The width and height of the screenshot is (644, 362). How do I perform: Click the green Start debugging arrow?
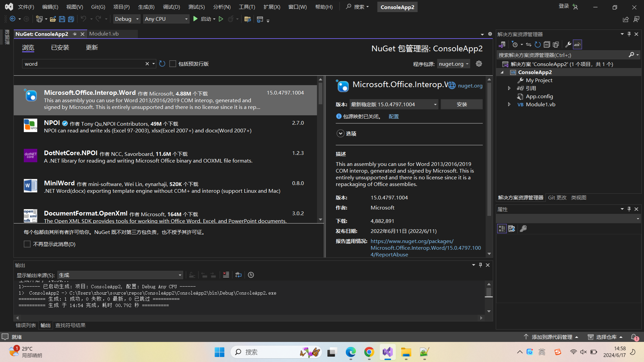click(196, 19)
